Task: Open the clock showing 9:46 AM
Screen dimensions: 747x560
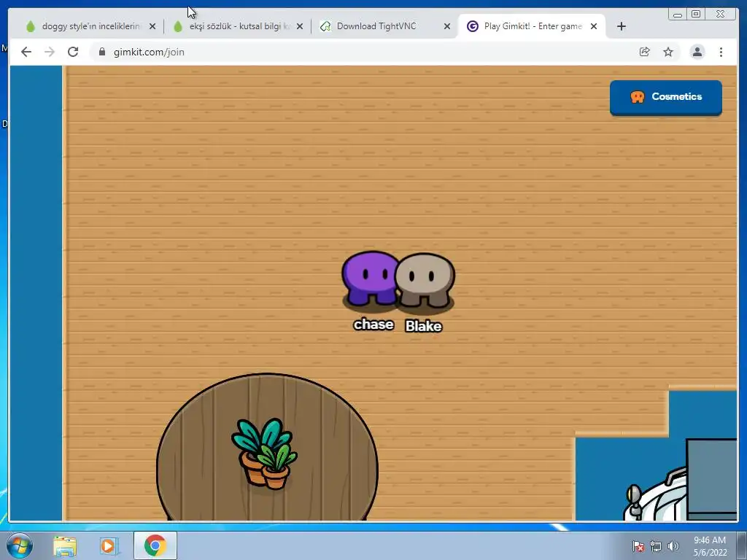Action: [710, 546]
